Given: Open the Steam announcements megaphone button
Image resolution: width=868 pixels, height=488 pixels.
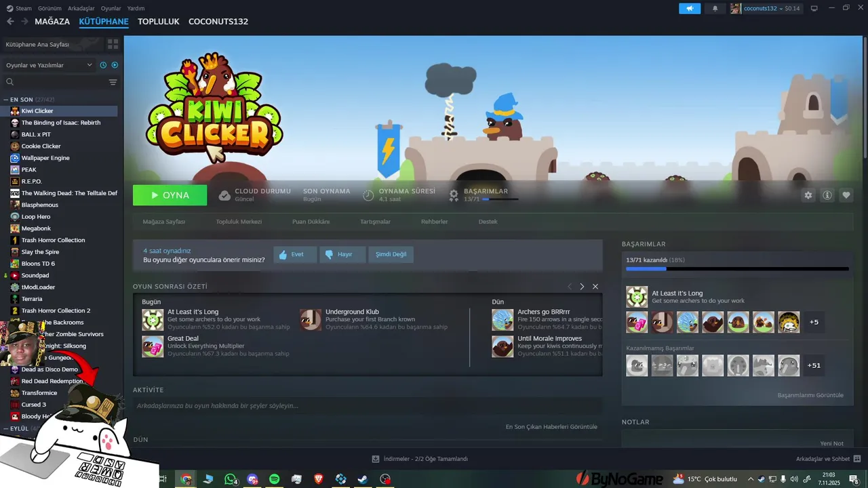Looking at the screenshot, I should [690, 8].
